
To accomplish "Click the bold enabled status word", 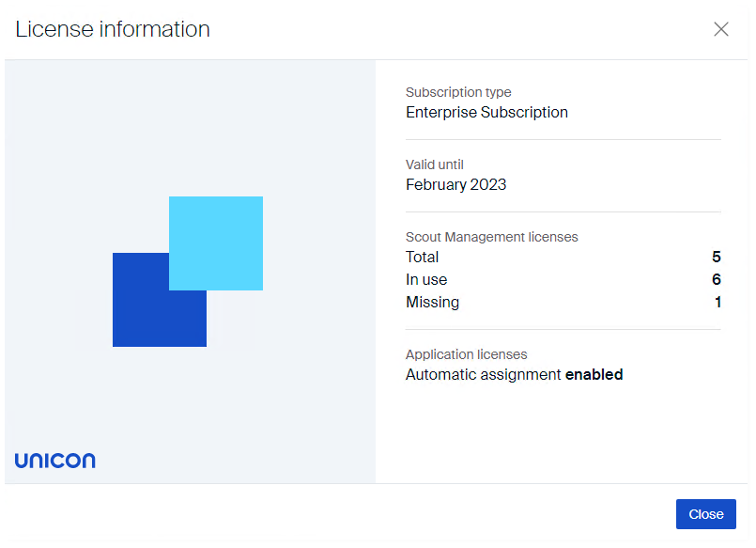I will (x=594, y=374).
